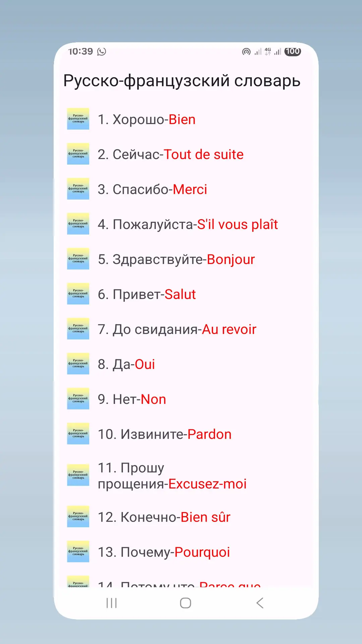Select entry 13 Почему-Pourquoi

186,552
